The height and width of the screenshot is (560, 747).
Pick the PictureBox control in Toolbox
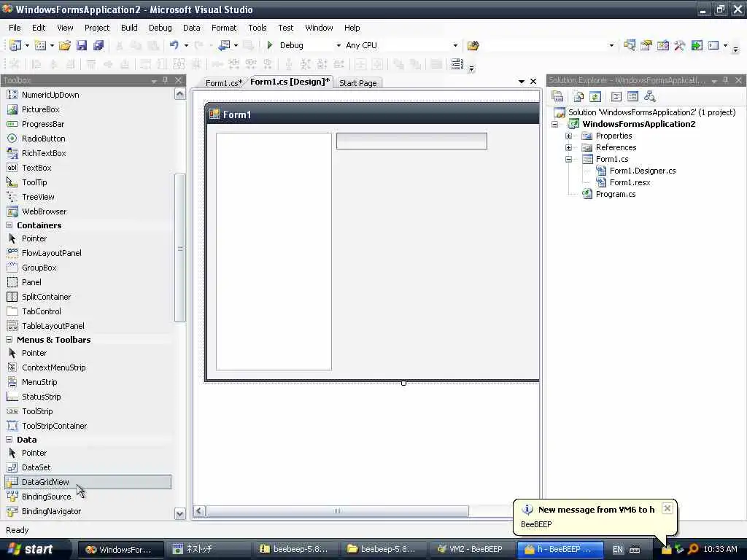(40, 109)
